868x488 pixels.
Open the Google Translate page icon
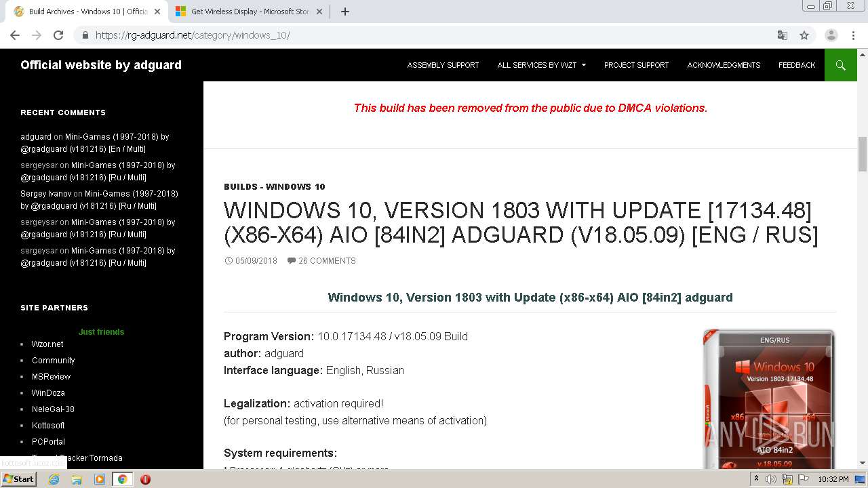782,35
